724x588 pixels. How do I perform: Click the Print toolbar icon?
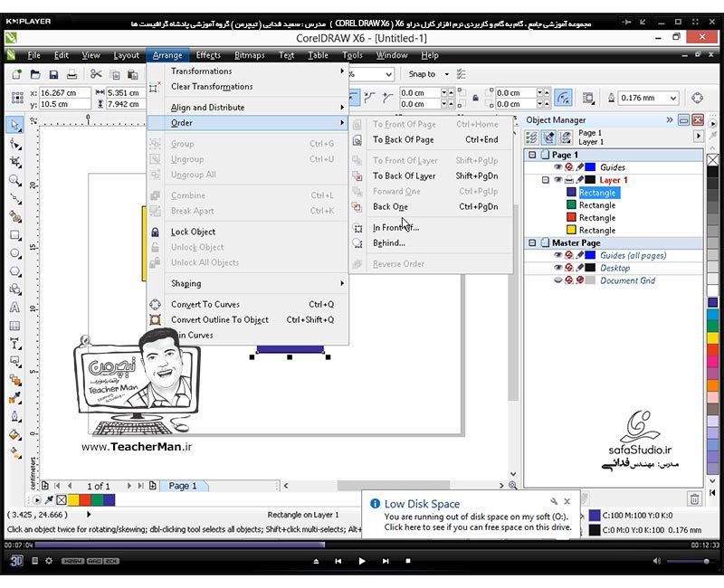point(71,74)
